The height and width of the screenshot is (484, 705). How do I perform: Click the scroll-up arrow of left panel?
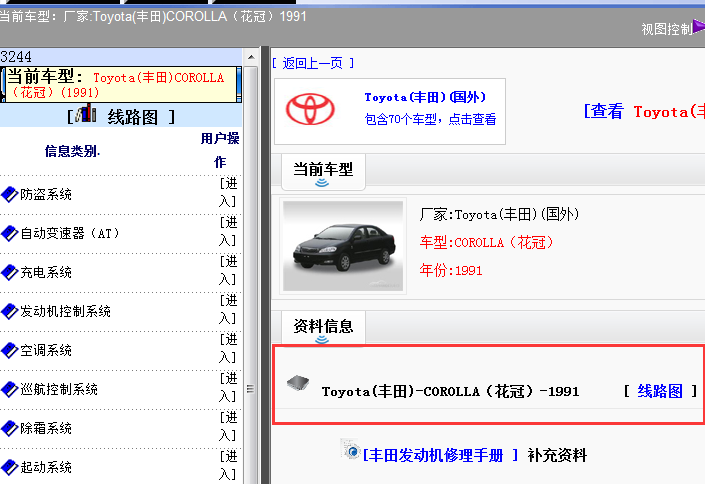pyautogui.click(x=251, y=57)
